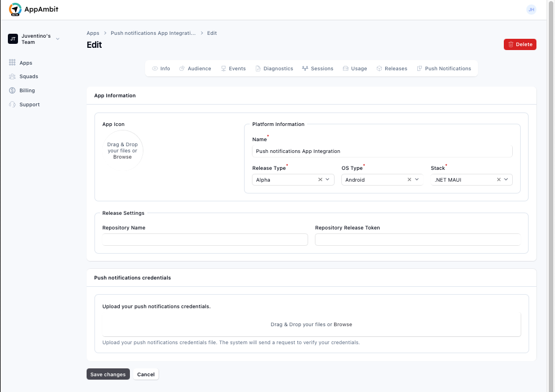Click the red Delete button
Viewport: 555px width, 392px height.
[520, 44]
